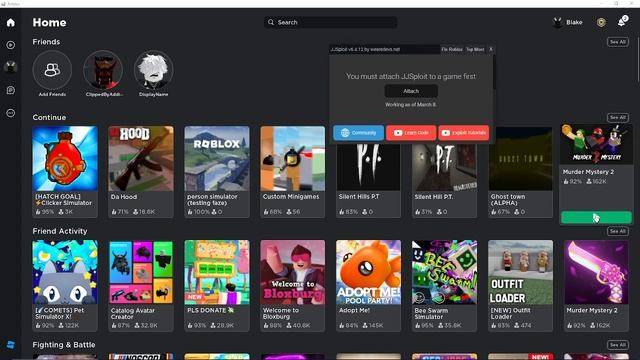Open PLS DONATE game card

[x=217, y=285]
